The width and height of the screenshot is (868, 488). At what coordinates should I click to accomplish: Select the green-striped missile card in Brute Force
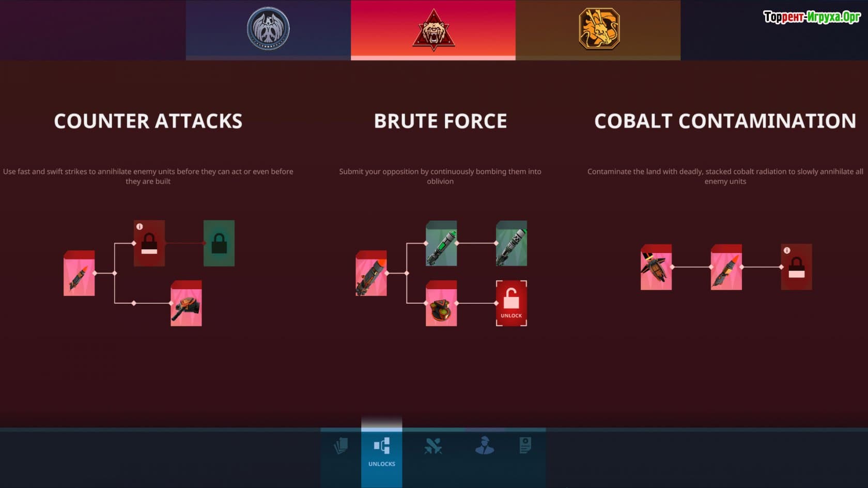click(x=441, y=243)
